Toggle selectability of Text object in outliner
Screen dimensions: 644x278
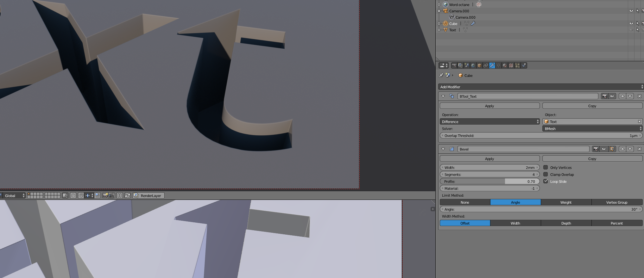point(638,30)
